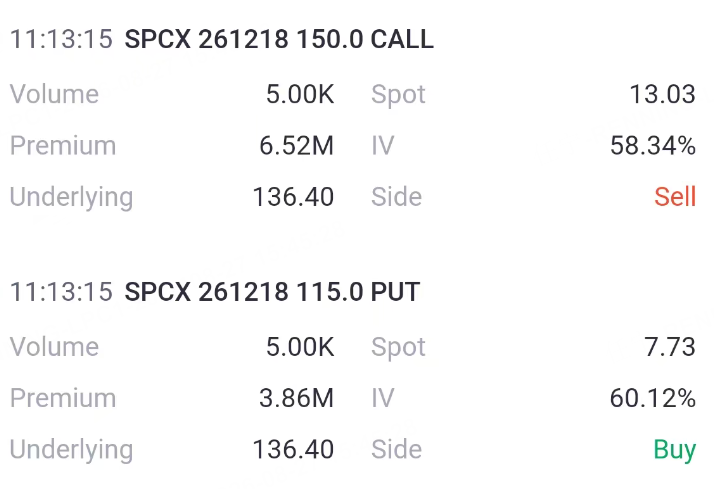Click the Underlying label in the PUT trade
The image size is (714, 489).
coord(71,451)
